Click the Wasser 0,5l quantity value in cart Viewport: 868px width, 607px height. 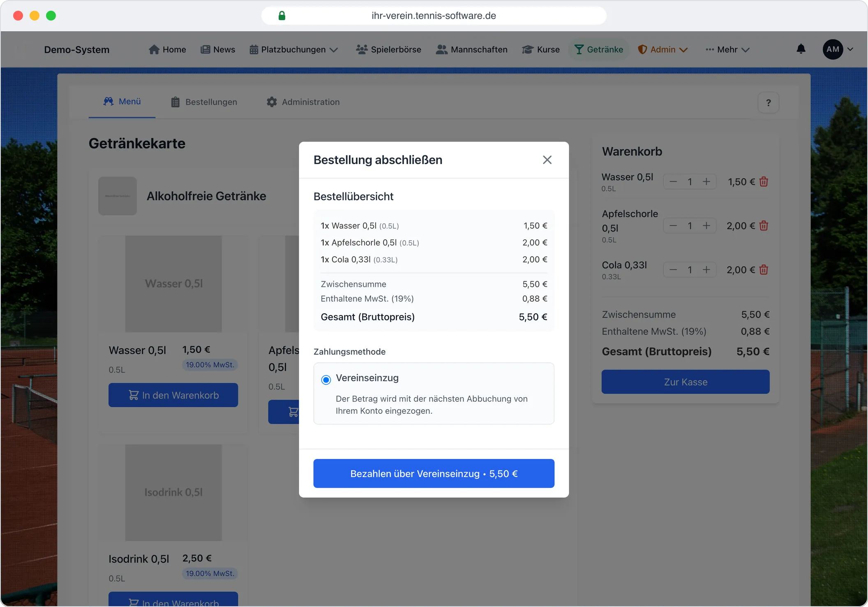(x=690, y=182)
